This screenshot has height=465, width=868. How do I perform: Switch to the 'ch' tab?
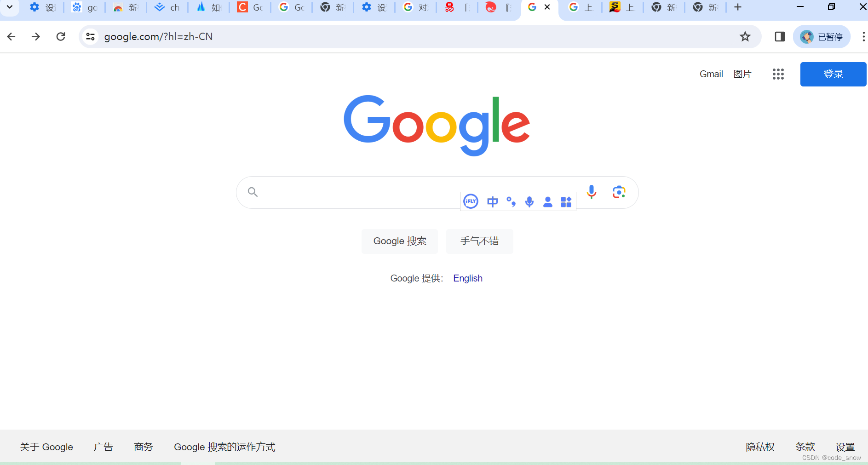[x=167, y=7]
